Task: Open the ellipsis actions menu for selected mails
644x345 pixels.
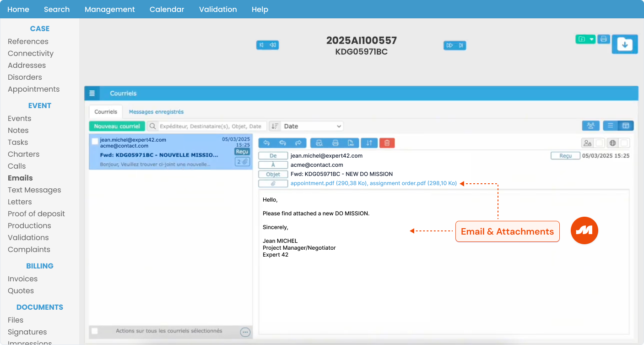Action: 245,332
